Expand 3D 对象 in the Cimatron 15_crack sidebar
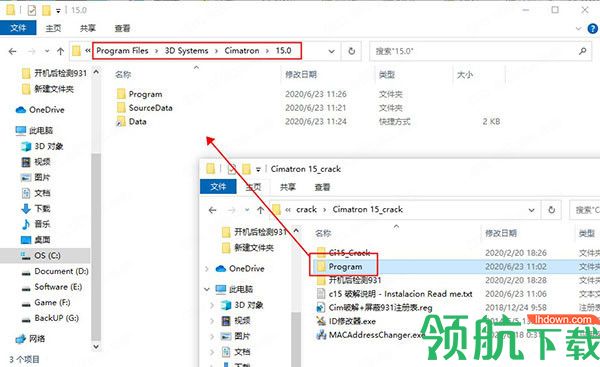Screen dimensions: 600x367 point(212,305)
